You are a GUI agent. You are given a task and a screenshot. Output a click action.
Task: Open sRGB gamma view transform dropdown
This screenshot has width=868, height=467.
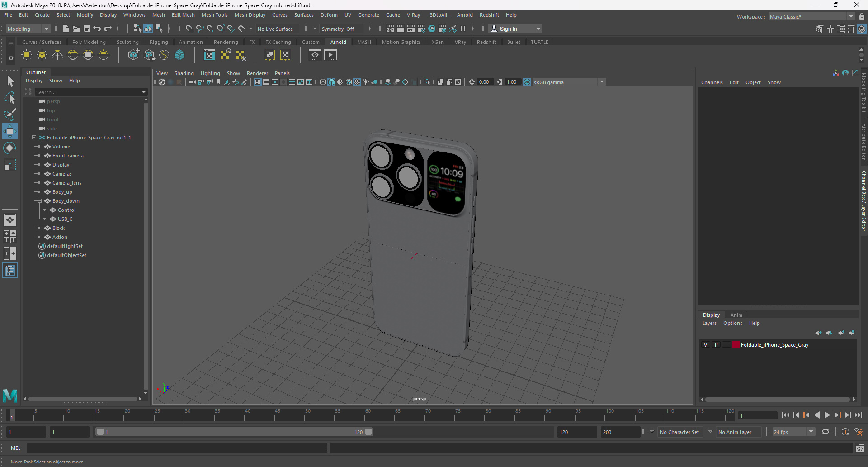pos(602,82)
